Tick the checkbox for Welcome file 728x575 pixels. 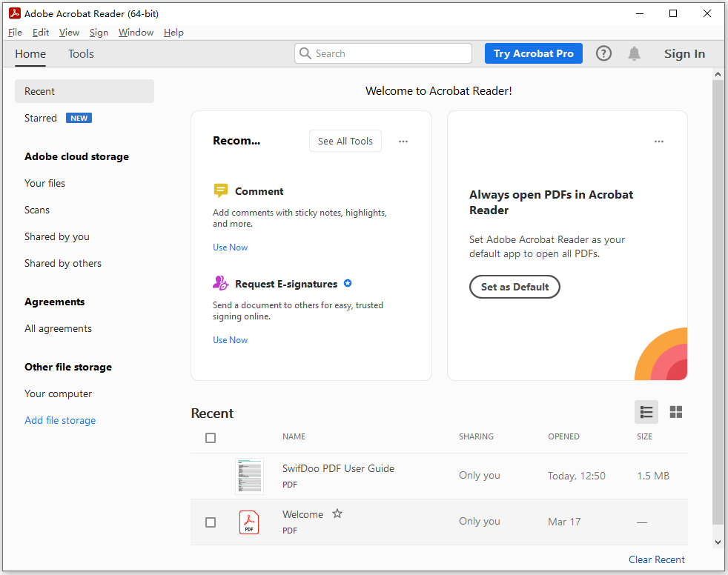211,522
